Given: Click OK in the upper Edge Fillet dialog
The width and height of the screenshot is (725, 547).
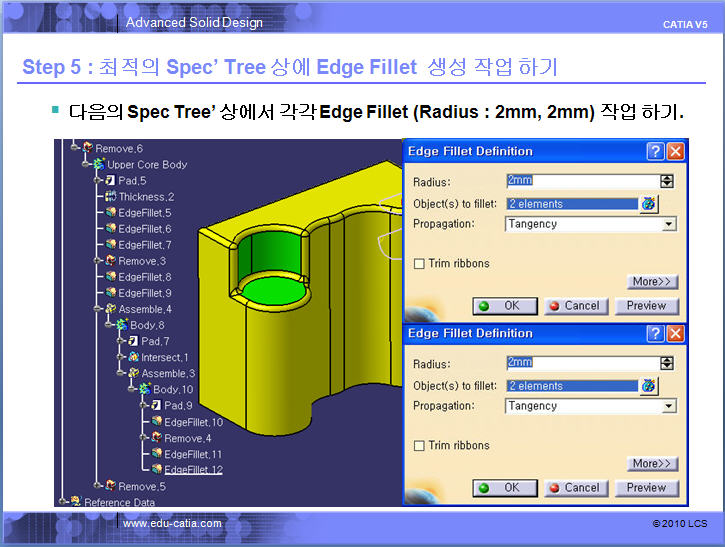Looking at the screenshot, I should (x=505, y=306).
